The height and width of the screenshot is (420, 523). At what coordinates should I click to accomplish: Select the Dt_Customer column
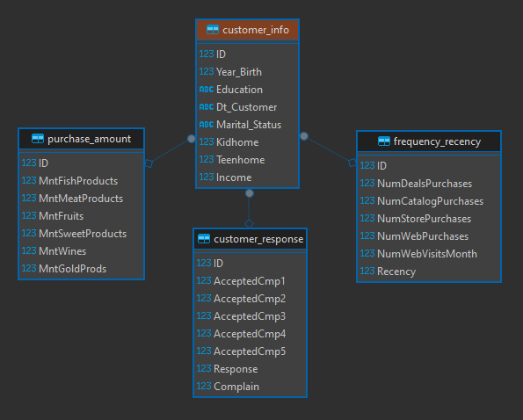[x=248, y=107]
